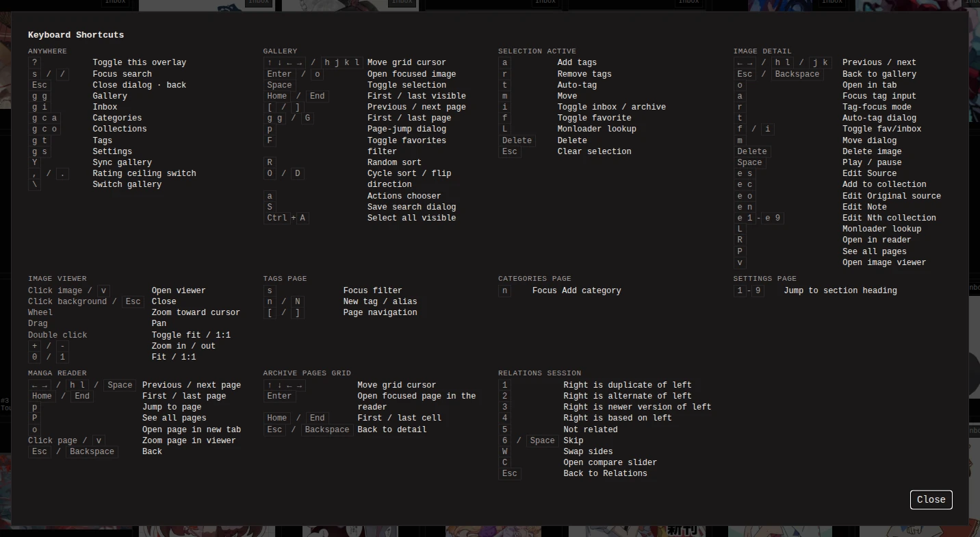The width and height of the screenshot is (980, 537).
Task: Click "Rating ceiling switch" label
Action: 144,173
